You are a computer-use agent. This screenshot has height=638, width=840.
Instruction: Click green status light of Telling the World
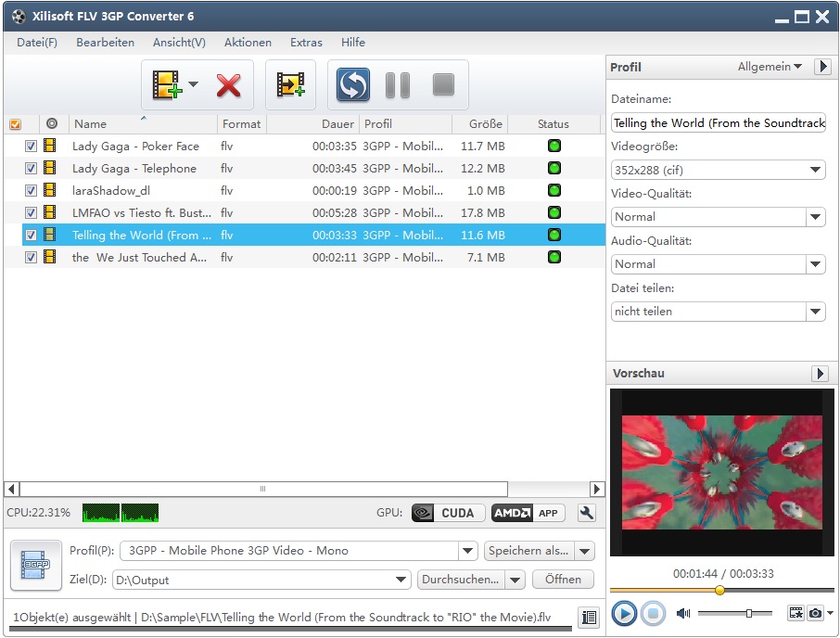point(554,235)
